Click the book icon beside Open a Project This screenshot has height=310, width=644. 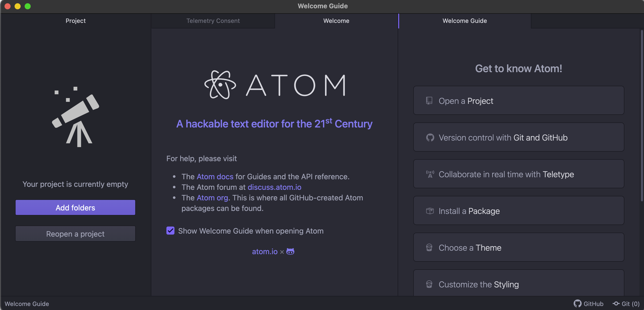(x=429, y=101)
